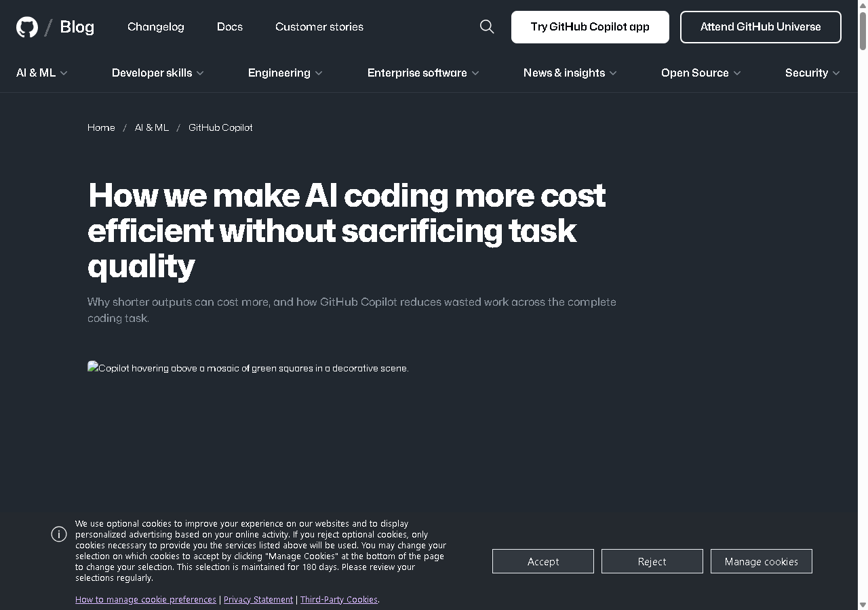
Task: Click the page vertical scrollbar thumb
Action: (x=863, y=30)
